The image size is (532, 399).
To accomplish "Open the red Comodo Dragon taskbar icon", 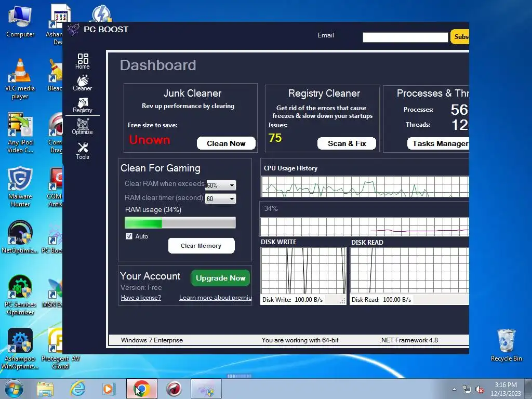I will pos(174,389).
